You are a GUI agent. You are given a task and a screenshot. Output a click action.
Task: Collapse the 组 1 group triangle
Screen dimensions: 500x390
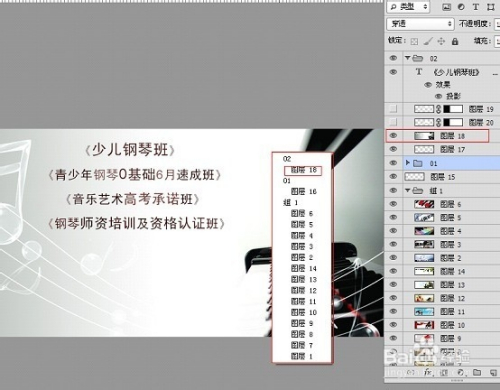pyautogui.click(x=407, y=190)
